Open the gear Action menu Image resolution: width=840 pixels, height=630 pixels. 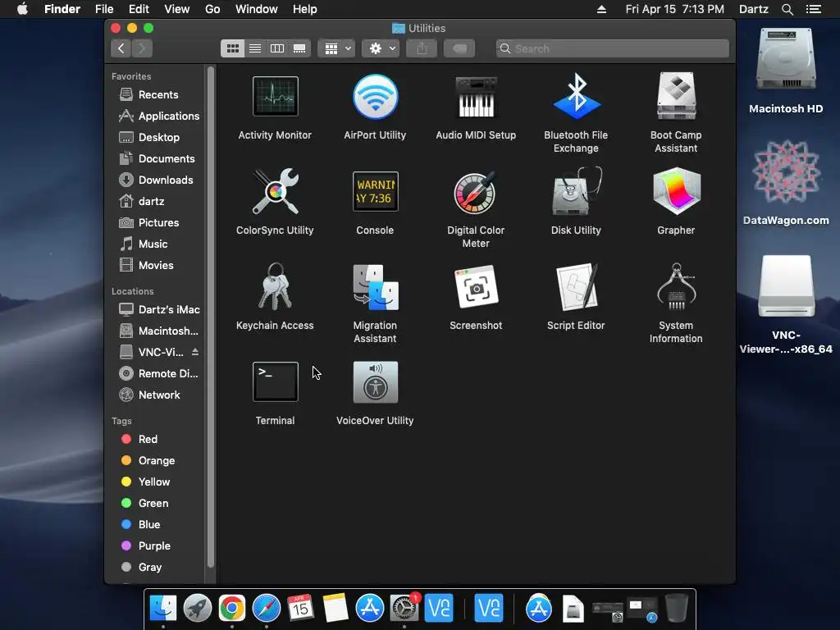[x=381, y=48]
